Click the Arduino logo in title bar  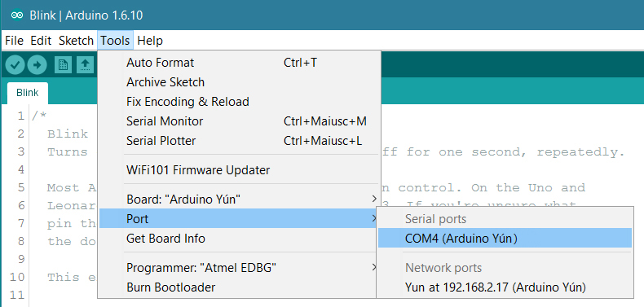coord(17,15)
